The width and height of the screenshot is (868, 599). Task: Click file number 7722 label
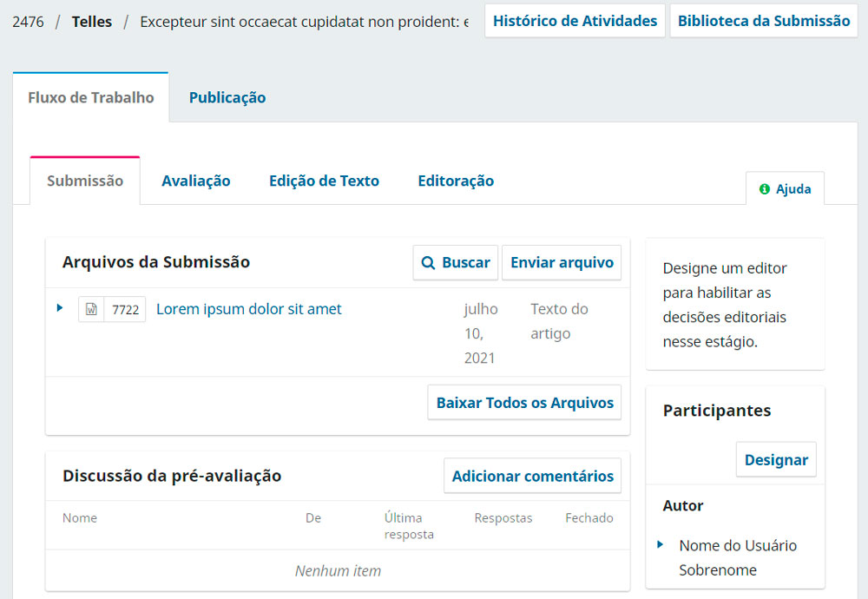pyautogui.click(x=125, y=309)
